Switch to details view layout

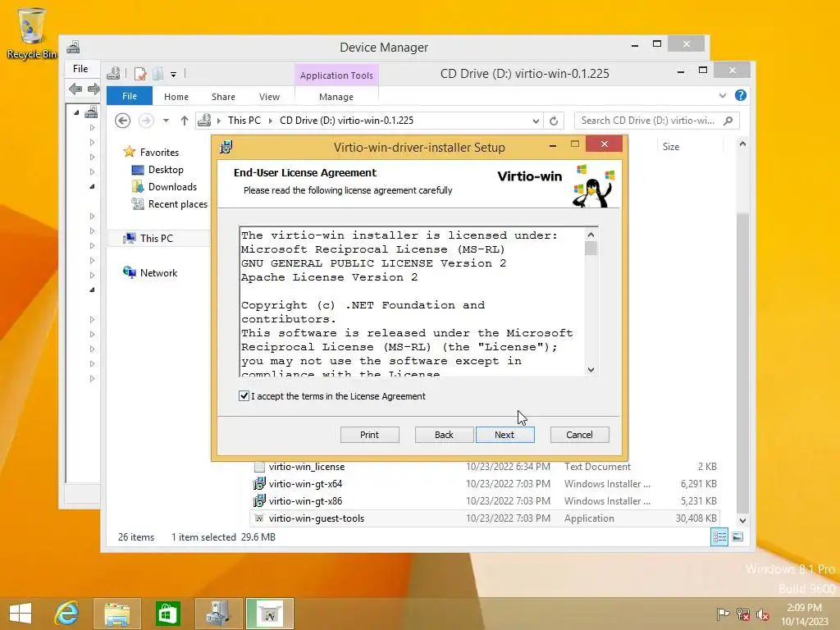[x=719, y=536]
